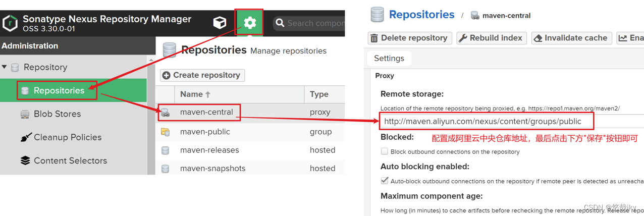This screenshot has height=216, width=644.
Task: Click the 'proxy' type cell
Action: (x=320, y=112)
